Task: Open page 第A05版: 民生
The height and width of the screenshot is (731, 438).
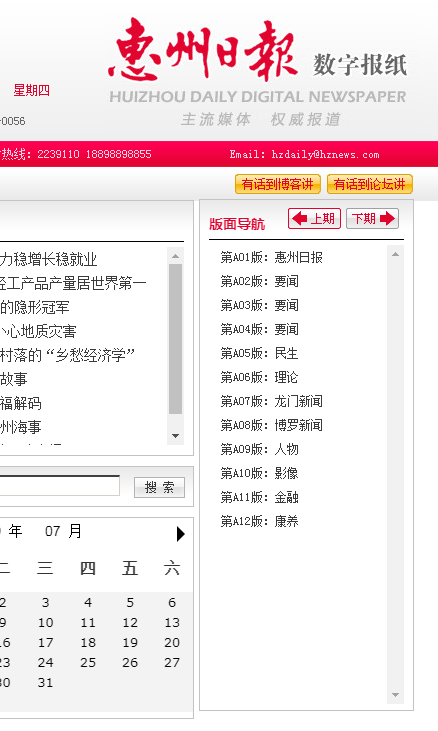Action: pyautogui.click(x=260, y=353)
